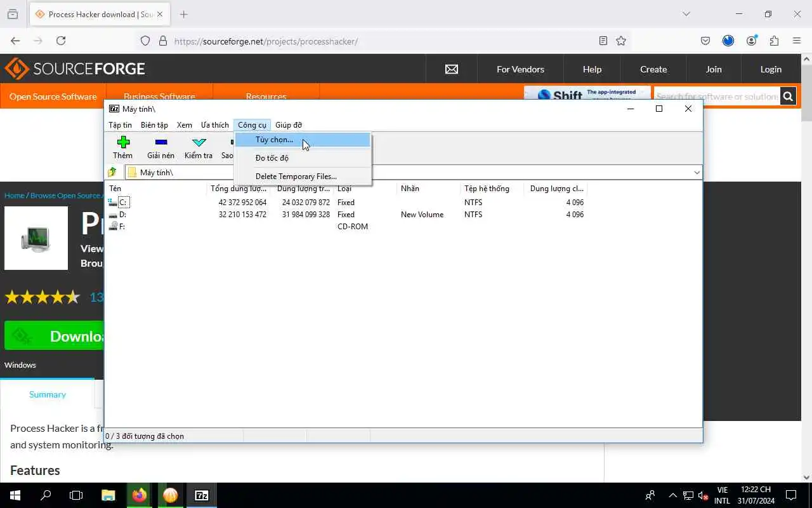Click the browser reload icon
The image size is (812, 508).
(x=61, y=41)
